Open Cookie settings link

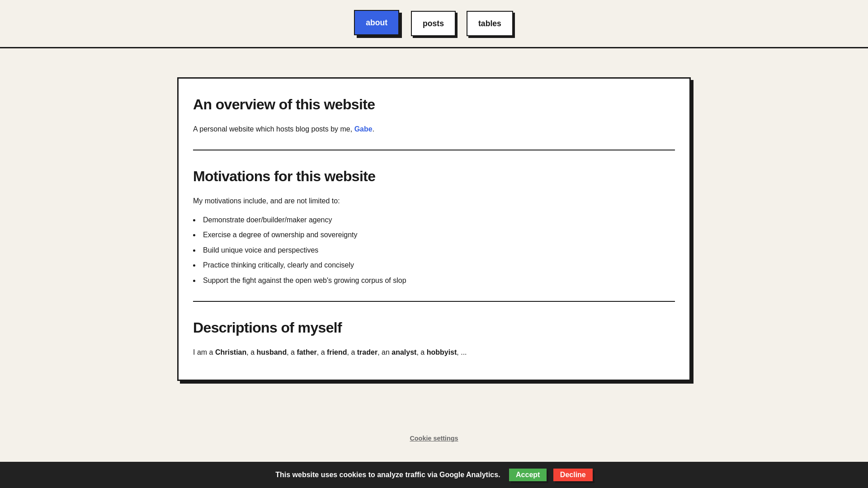tap(434, 438)
